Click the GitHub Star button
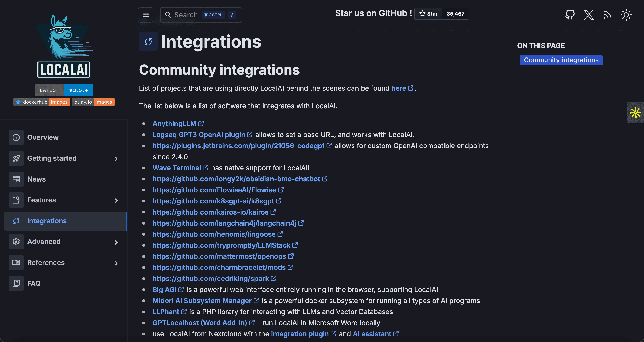 [428, 13]
